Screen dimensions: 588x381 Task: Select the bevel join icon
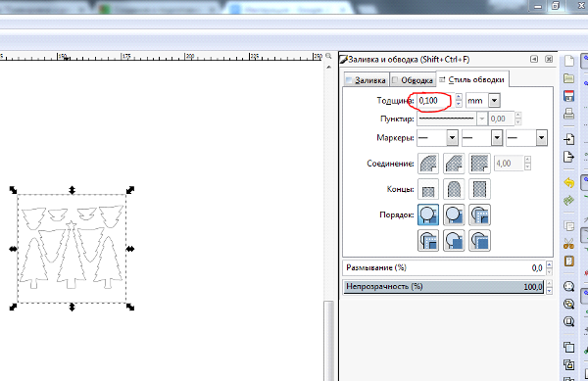[454, 164]
